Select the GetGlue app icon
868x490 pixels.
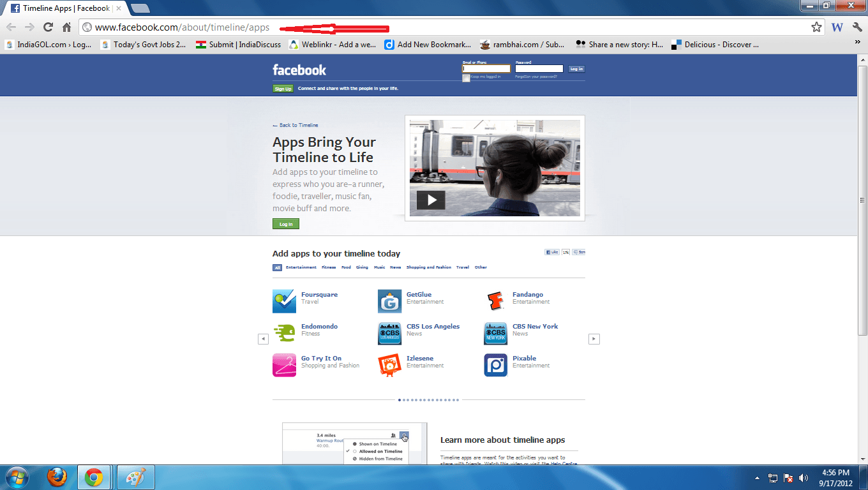click(389, 301)
